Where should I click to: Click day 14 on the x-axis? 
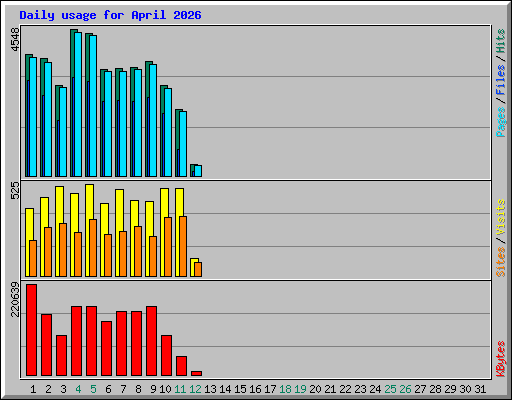(x=225, y=389)
